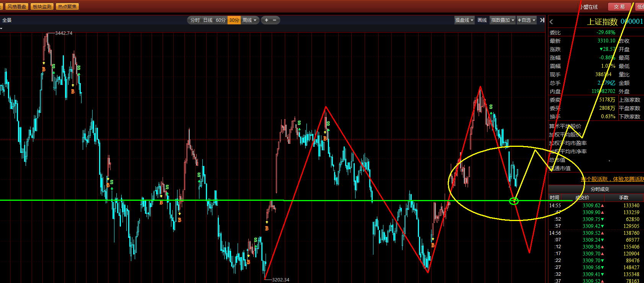
Task: Switch chart to 日线 daily period
Action: (208, 20)
